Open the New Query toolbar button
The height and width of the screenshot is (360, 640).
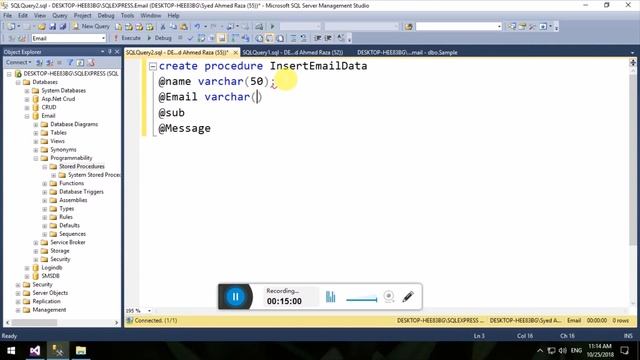tap(91, 26)
